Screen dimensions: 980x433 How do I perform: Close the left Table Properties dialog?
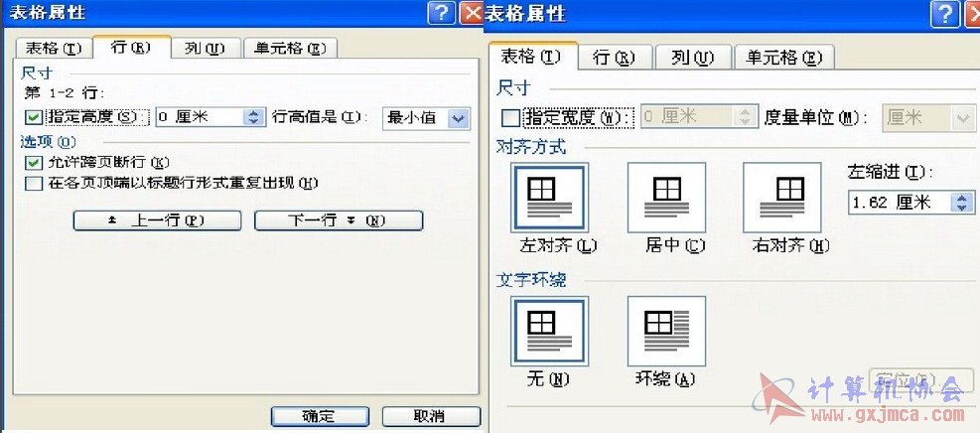[x=472, y=13]
